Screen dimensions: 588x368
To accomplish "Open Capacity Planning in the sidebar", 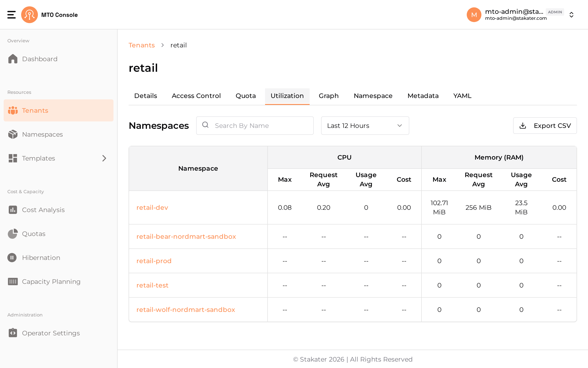I will click(59, 281).
